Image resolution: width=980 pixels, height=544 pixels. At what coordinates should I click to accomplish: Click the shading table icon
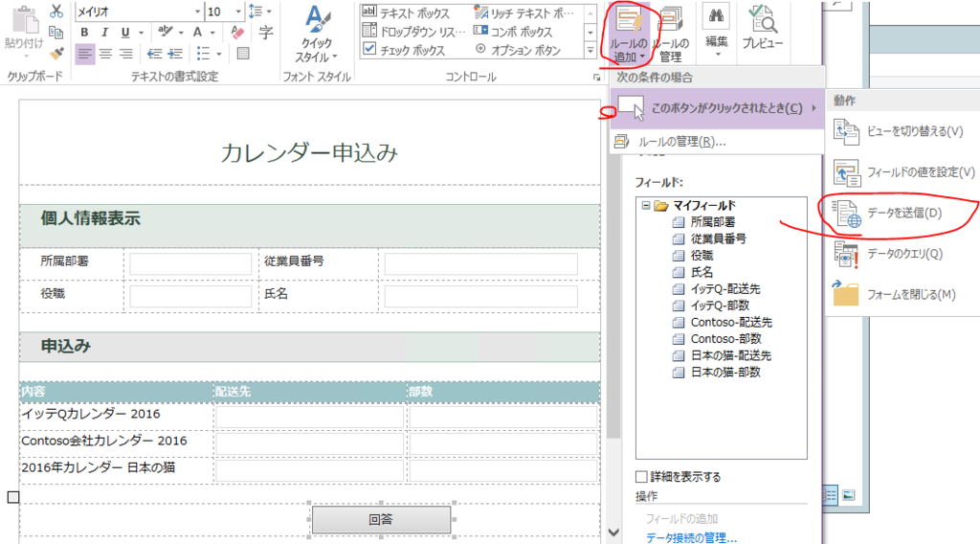pos(243,54)
